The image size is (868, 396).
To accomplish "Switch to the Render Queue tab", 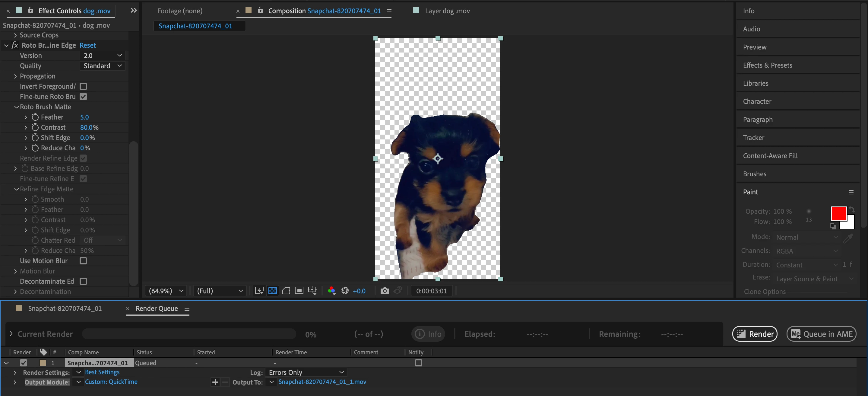I will click(157, 308).
